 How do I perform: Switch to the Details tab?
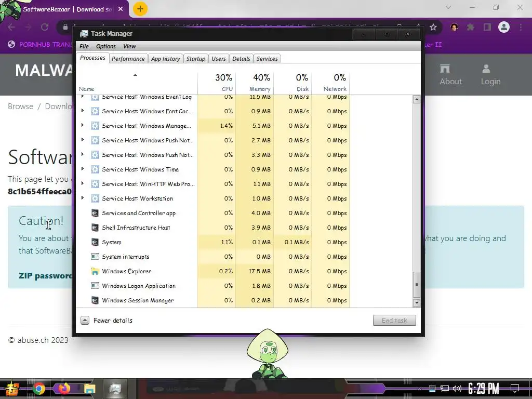(x=241, y=59)
